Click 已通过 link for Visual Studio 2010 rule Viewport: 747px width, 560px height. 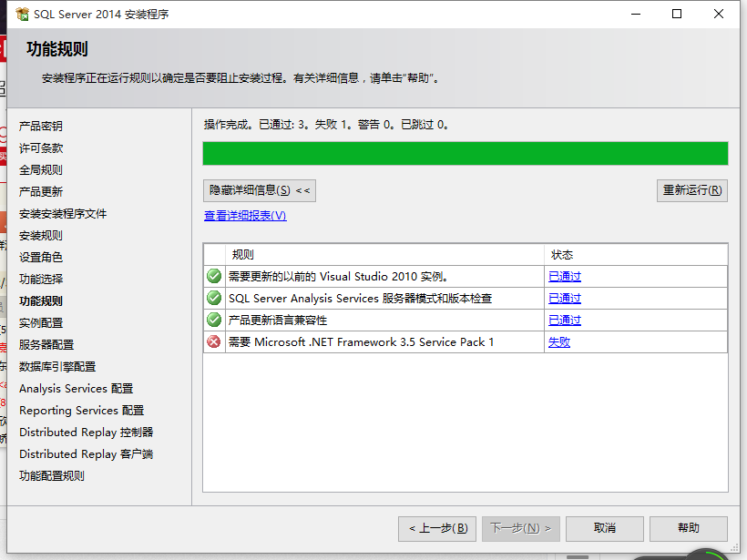[x=565, y=276]
